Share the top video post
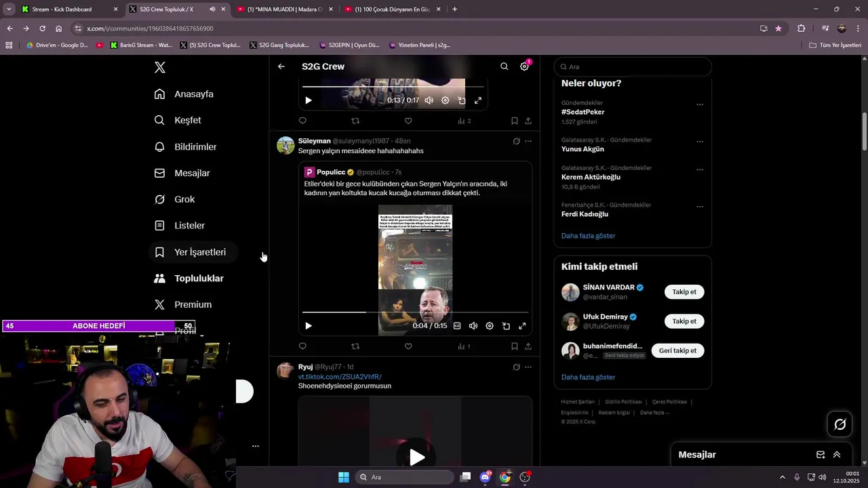Screen dimensions: 868x488 tap(528, 121)
